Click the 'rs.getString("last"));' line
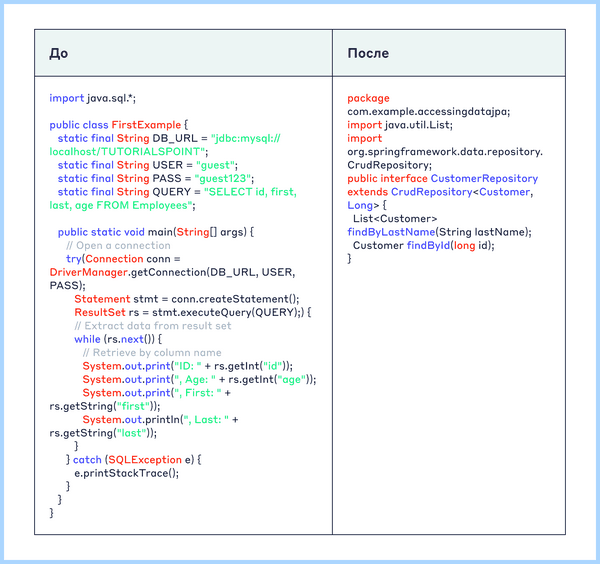The width and height of the screenshot is (600, 564). (103, 433)
